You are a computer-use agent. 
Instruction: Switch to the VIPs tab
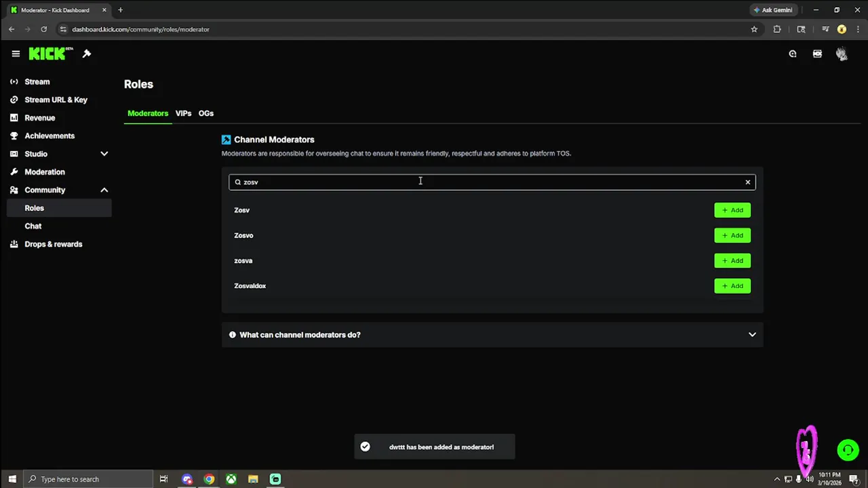point(183,113)
